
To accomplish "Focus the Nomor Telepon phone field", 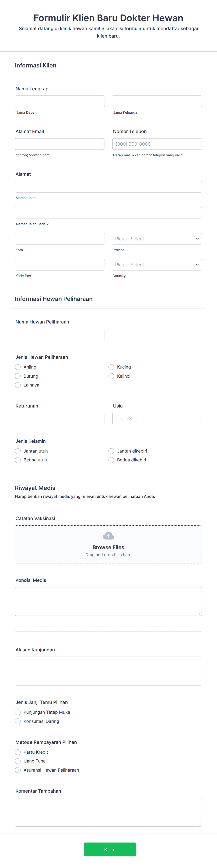I will [x=157, y=144].
